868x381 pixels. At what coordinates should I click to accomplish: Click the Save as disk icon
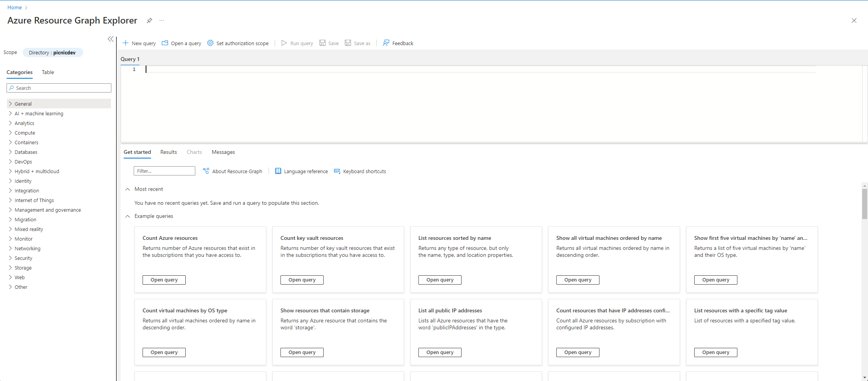348,43
